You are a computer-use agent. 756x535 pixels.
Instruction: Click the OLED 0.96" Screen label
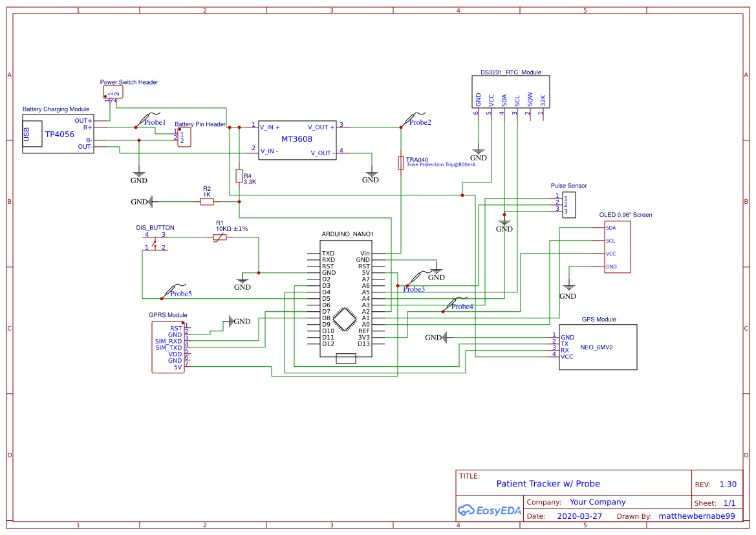625,215
